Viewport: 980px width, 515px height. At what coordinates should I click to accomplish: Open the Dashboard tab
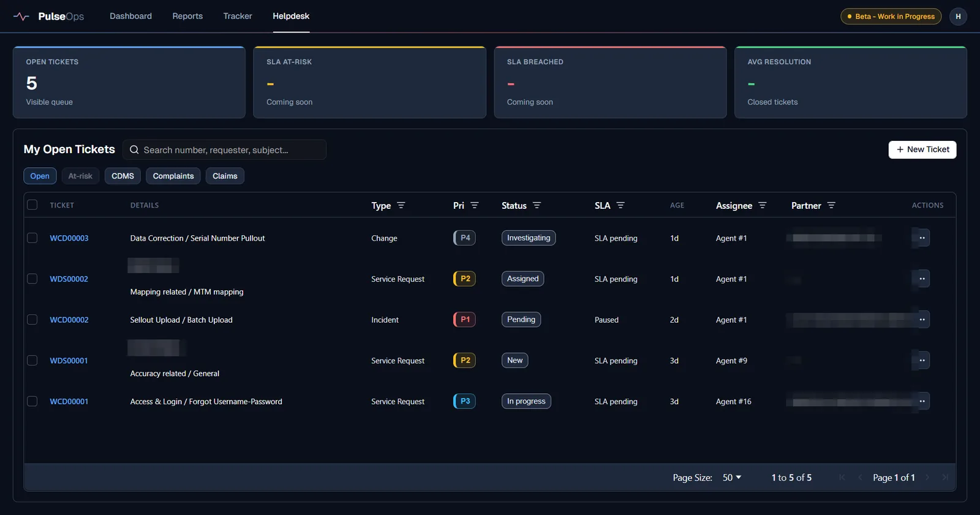(x=130, y=16)
